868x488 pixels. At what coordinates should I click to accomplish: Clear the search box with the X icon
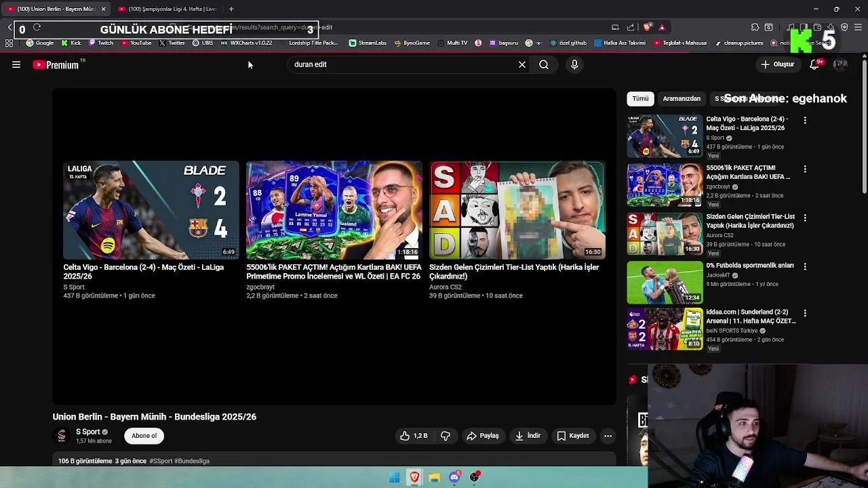tap(522, 64)
